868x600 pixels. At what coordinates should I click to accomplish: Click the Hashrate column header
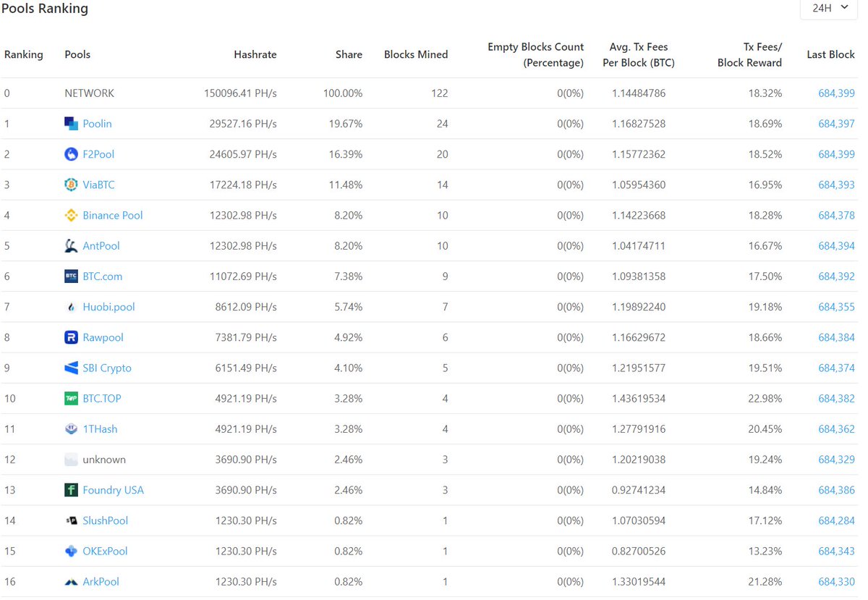click(255, 54)
